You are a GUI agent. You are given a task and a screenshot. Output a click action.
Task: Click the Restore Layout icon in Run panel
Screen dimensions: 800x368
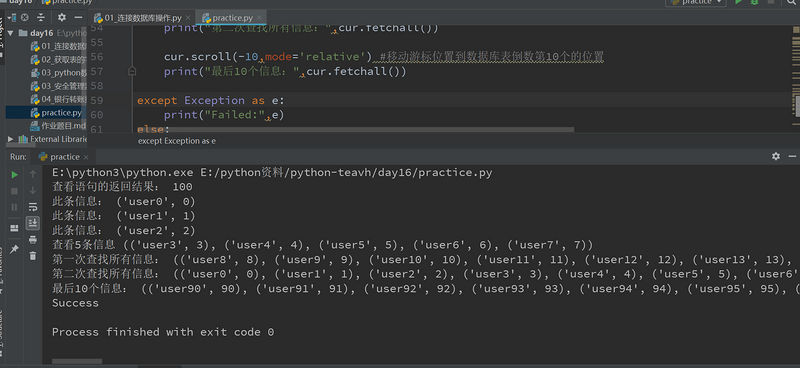14,228
